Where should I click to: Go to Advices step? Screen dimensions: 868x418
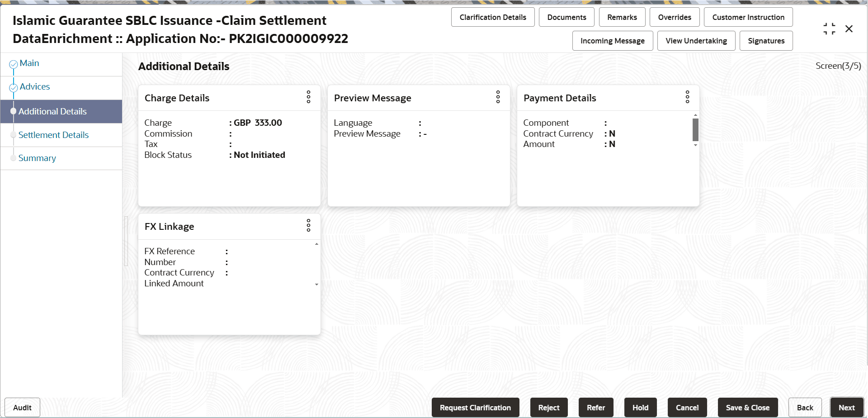[x=35, y=87]
